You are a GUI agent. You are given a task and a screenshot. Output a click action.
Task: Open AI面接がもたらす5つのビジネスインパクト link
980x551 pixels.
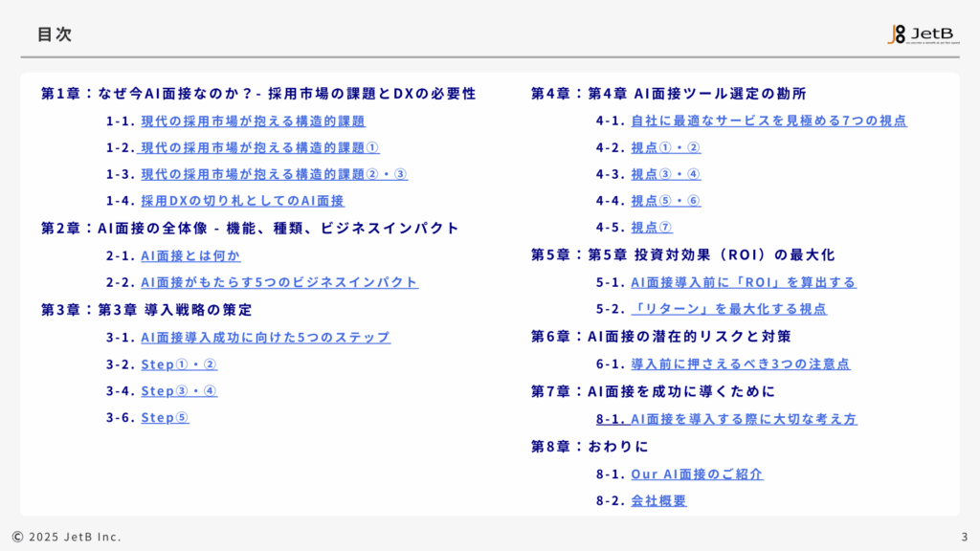pos(279,283)
